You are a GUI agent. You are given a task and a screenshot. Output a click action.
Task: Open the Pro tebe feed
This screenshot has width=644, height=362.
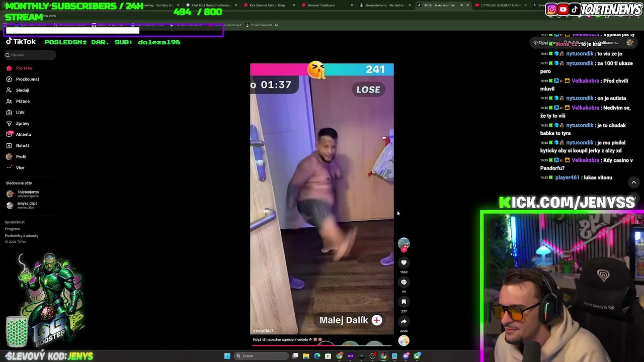point(19,68)
